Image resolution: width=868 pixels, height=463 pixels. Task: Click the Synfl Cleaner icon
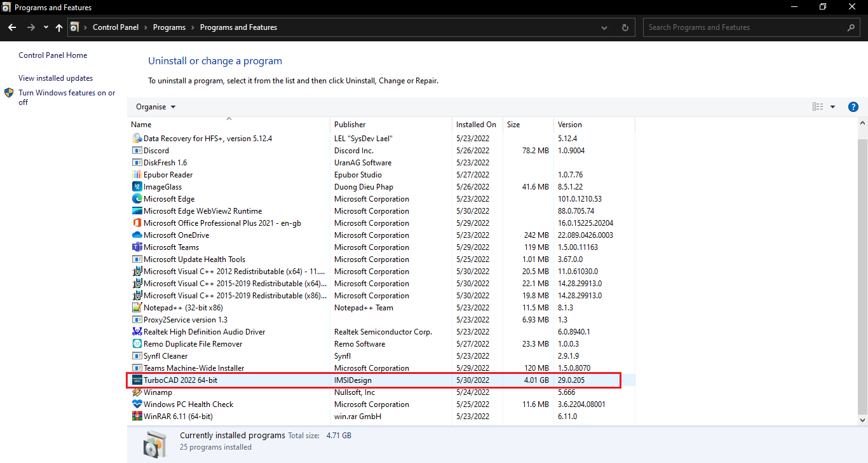click(137, 356)
